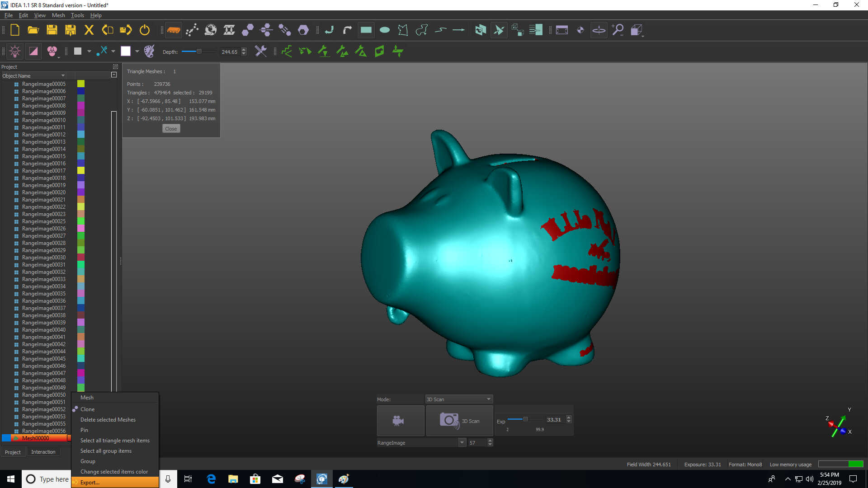Close the mesh info panel

pos(171,129)
